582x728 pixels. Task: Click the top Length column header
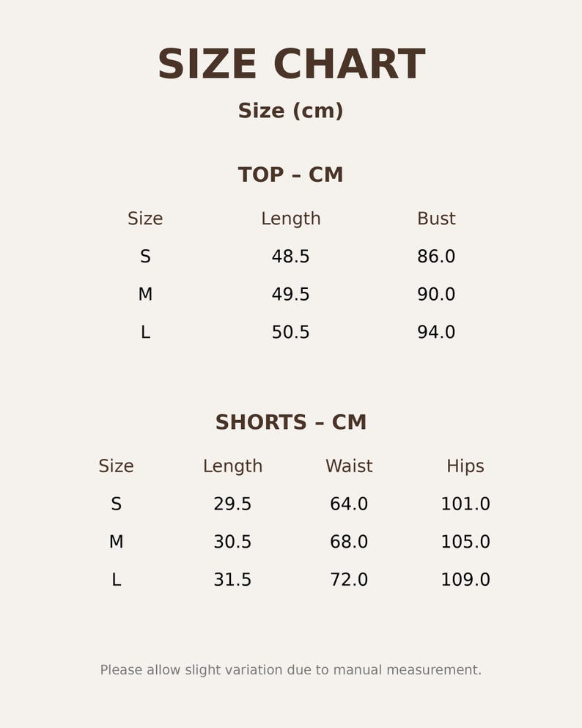pos(290,218)
